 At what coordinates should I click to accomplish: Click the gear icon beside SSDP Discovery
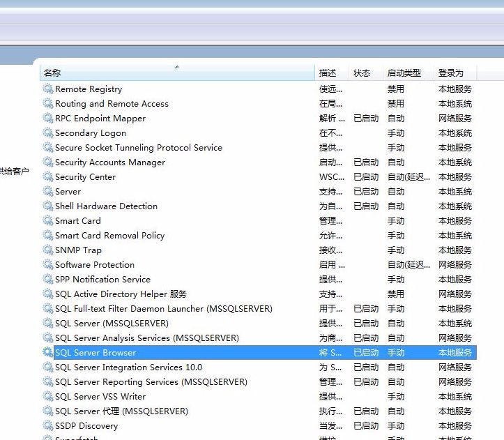tap(48, 425)
